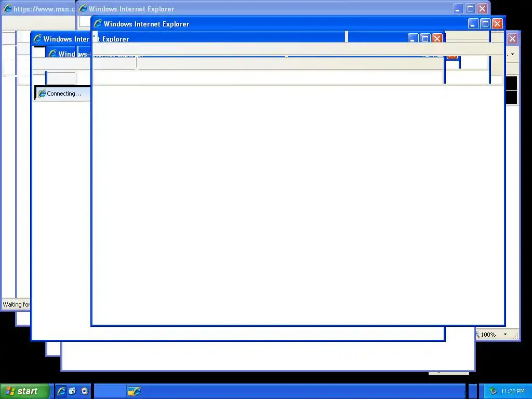Viewport: 532px width, 399px height.
Task: Maximize the Connecting Internet Explorer window
Action: tap(425, 38)
